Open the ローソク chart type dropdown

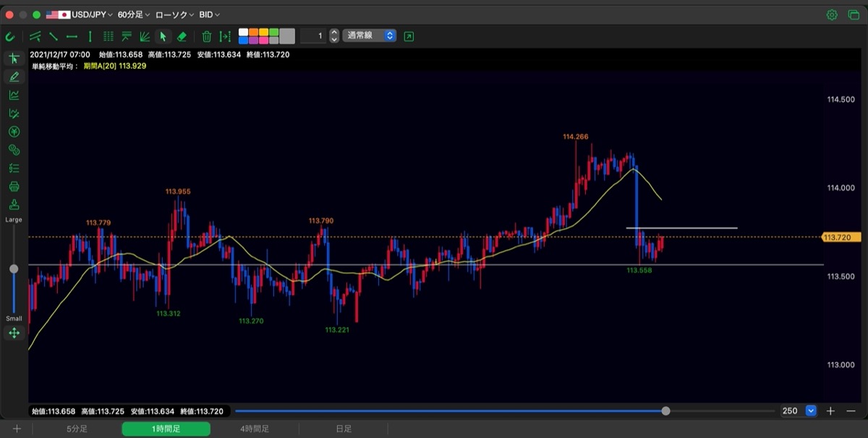point(174,14)
